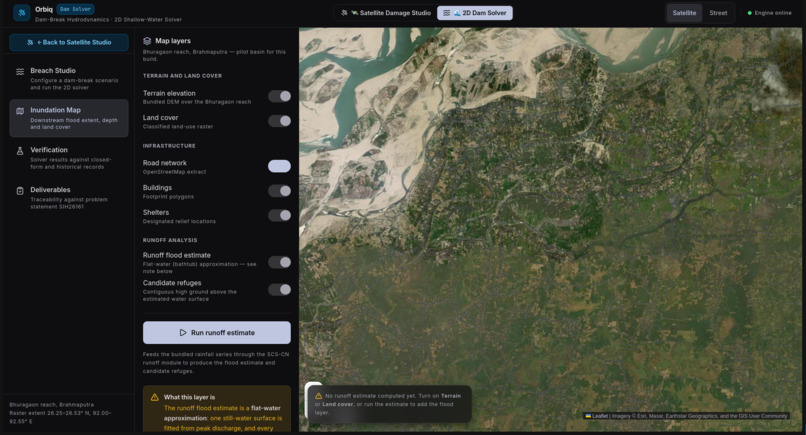The image size is (806, 435).
Task: Click 'RUNOFF ANALYSIS' section header
Action: [x=170, y=240]
